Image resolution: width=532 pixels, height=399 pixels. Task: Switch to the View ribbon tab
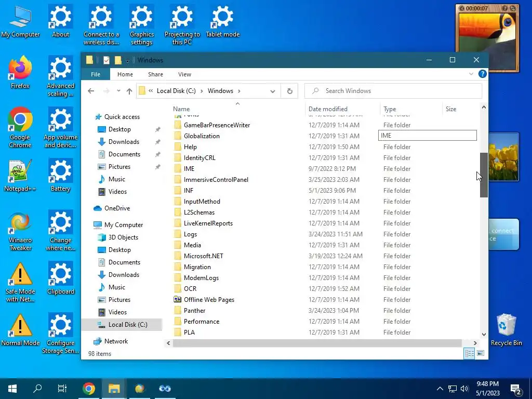click(184, 74)
